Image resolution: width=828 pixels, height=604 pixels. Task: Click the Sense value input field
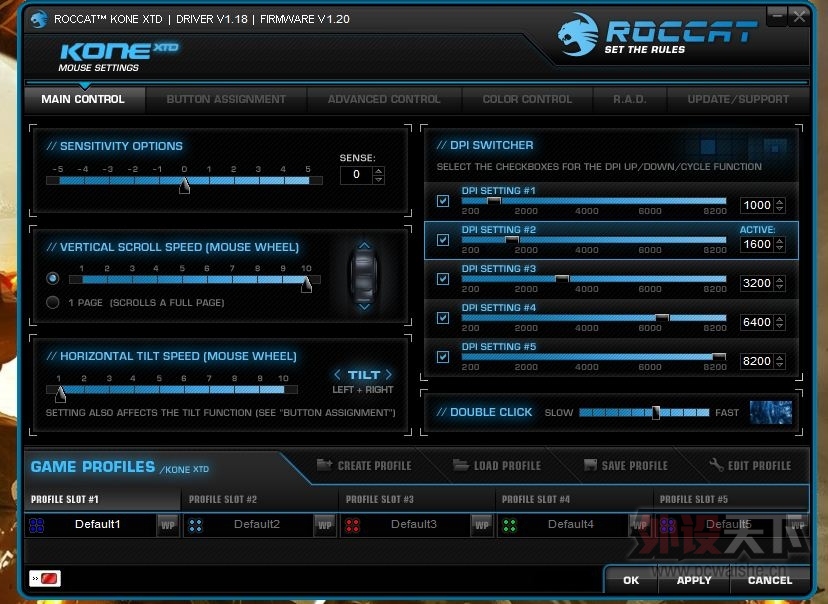pyautogui.click(x=356, y=175)
